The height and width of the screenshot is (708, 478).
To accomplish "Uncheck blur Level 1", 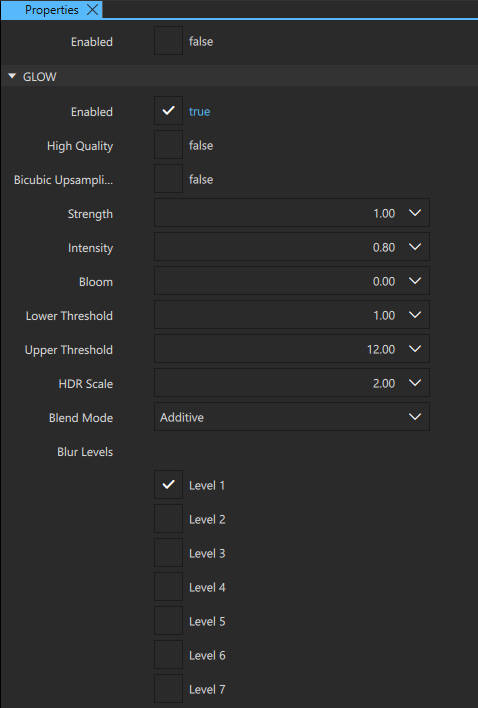I will [168, 484].
